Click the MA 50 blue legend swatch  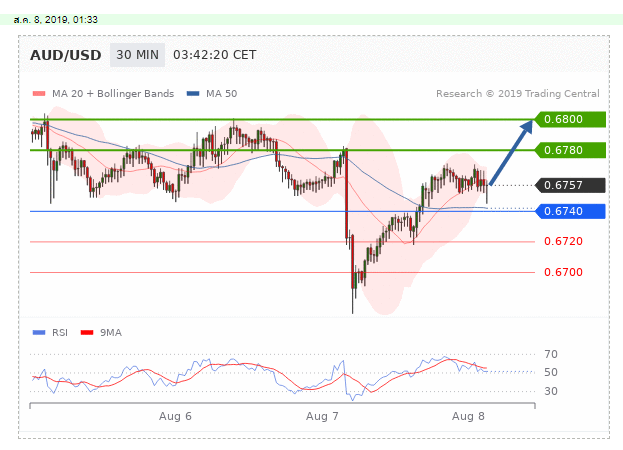[x=193, y=94]
